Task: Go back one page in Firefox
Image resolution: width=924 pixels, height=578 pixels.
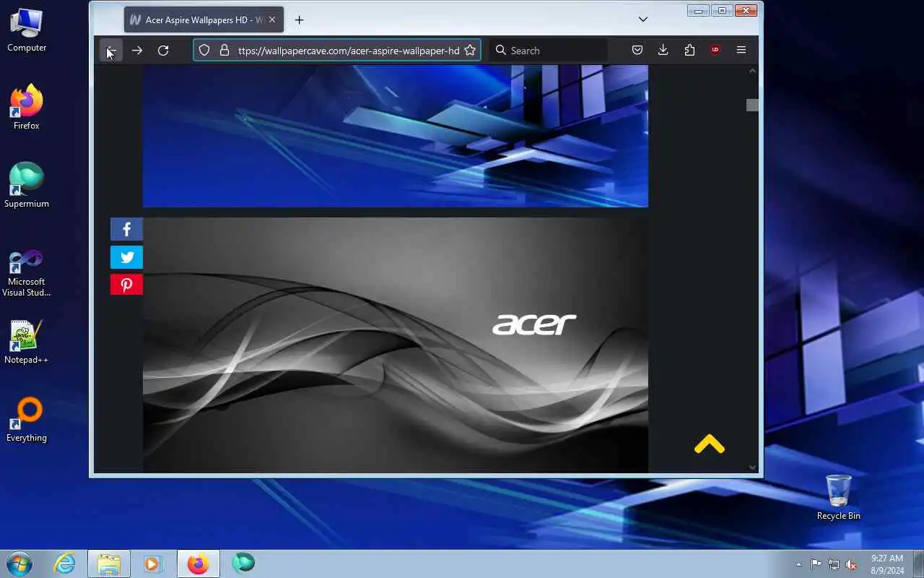Action: point(110,51)
